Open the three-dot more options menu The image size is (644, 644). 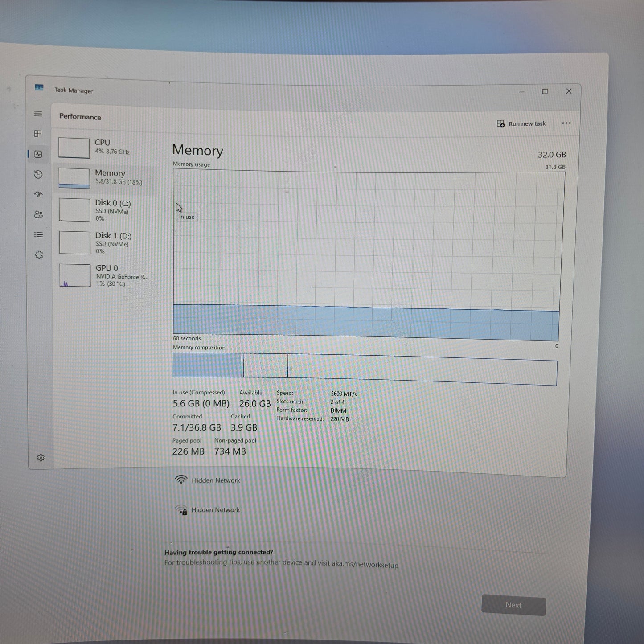coord(566,123)
